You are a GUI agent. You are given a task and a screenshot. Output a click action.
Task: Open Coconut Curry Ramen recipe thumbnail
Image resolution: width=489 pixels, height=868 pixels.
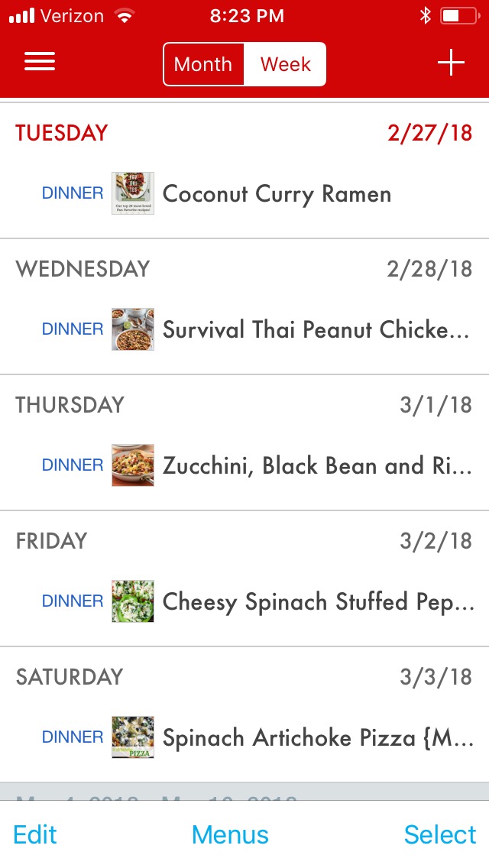coord(133,193)
